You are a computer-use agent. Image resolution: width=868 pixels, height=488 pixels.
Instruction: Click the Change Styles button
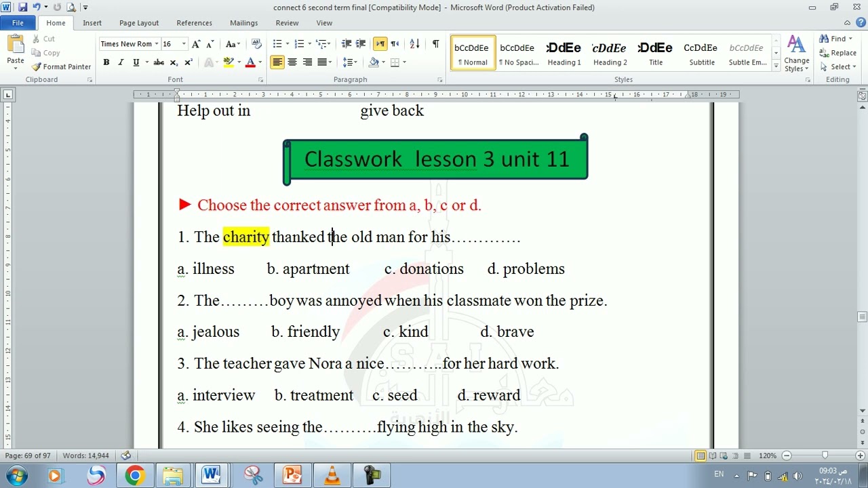point(797,53)
